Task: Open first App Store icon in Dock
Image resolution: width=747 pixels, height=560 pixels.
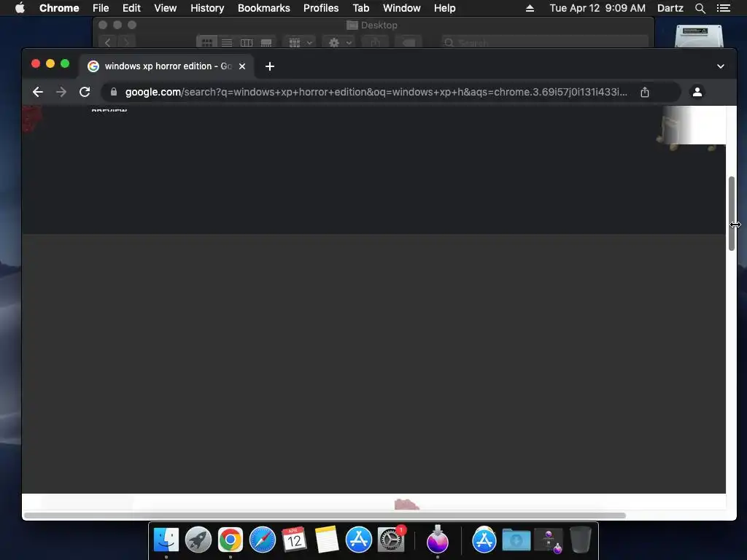Action: click(358, 540)
